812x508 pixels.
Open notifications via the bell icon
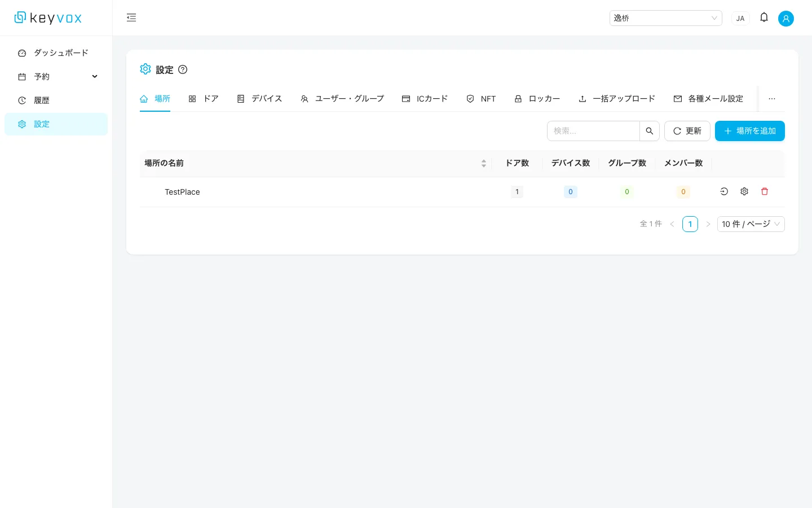[764, 17]
